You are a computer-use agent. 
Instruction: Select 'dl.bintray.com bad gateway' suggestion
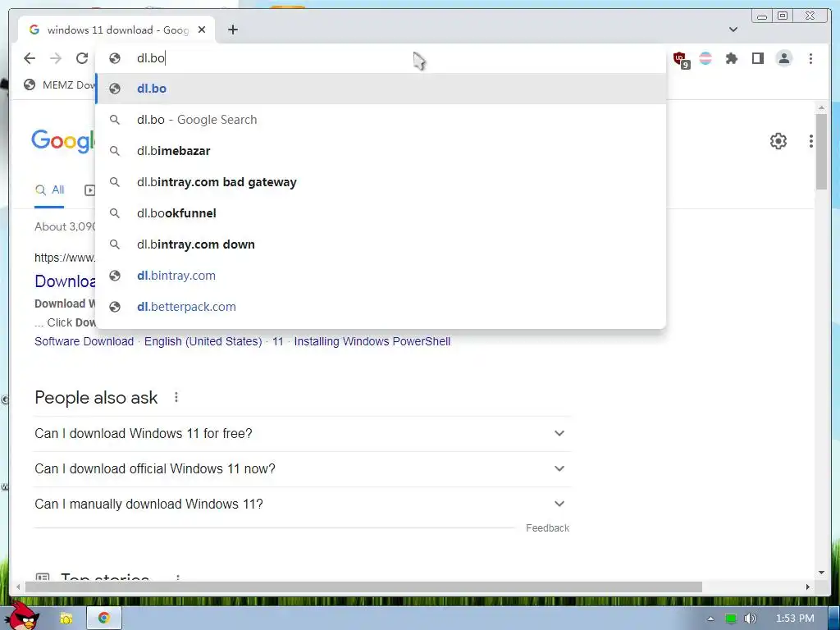click(x=381, y=182)
